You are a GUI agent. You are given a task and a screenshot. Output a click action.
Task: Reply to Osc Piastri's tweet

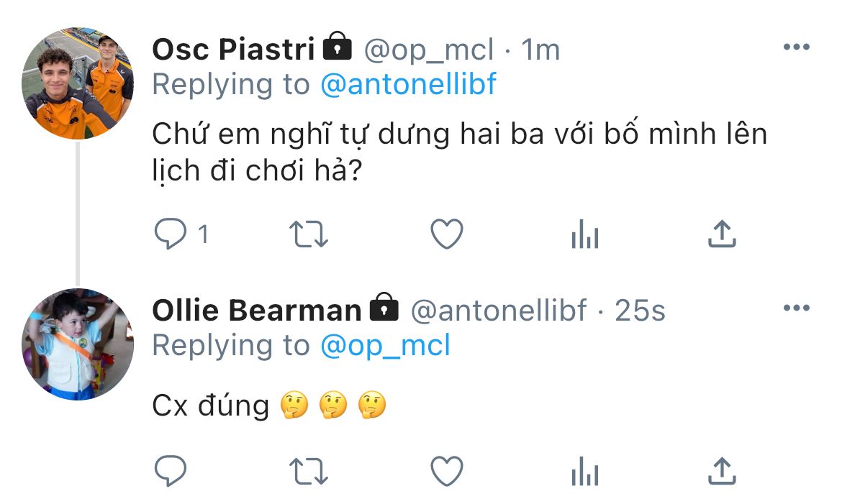[x=171, y=234]
